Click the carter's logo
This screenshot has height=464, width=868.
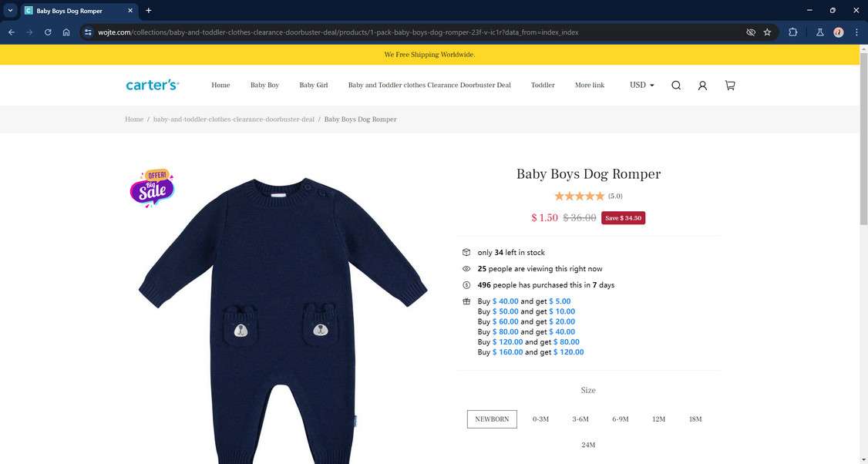pyautogui.click(x=152, y=86)
